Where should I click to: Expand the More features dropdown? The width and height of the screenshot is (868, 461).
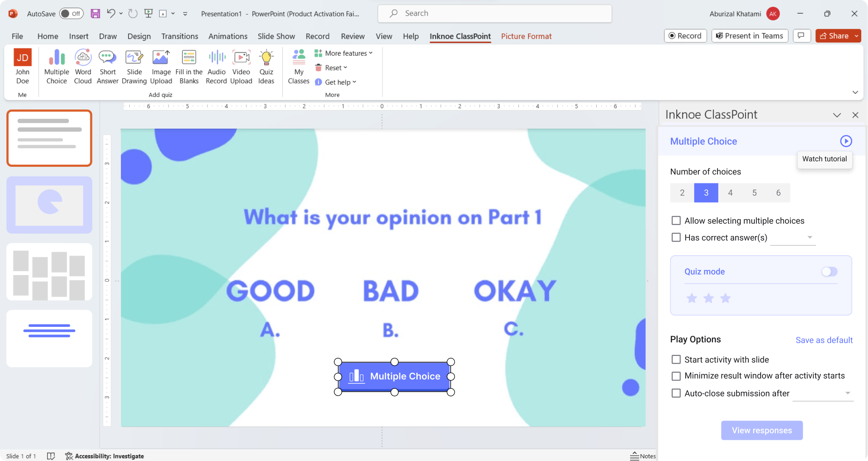tap(343, 53)
